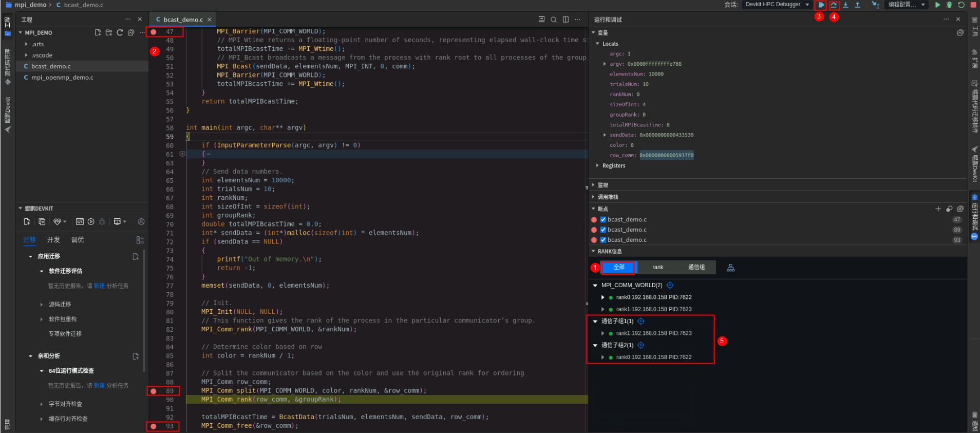Select the 全部 tab in RANK信息
The height and width of the screenshot is (433, 980).
pyautogui.click(x=619, y=267)
